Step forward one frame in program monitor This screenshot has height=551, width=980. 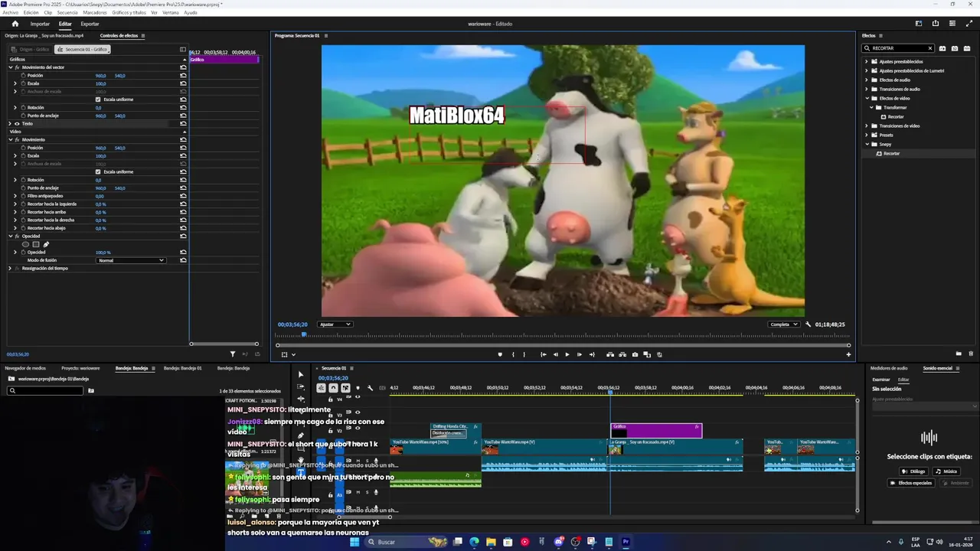click(579, 354)
